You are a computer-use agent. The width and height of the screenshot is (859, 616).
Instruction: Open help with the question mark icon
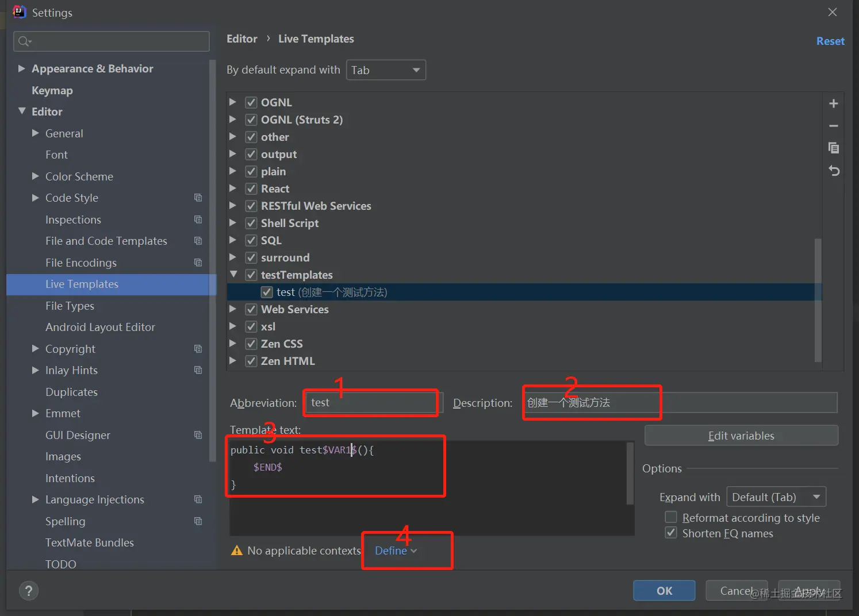point(29,590)
